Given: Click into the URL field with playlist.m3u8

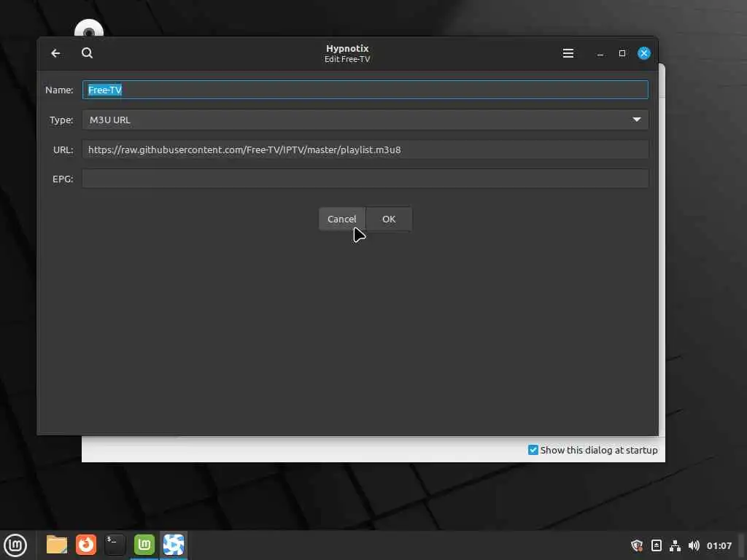Looking at the screenshot, I should 365,150.
